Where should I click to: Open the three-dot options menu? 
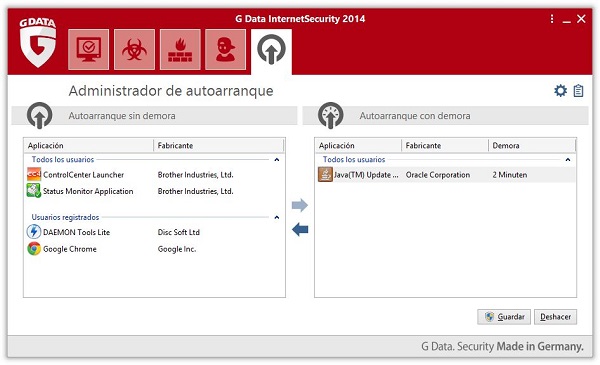(x=552, y=19)
